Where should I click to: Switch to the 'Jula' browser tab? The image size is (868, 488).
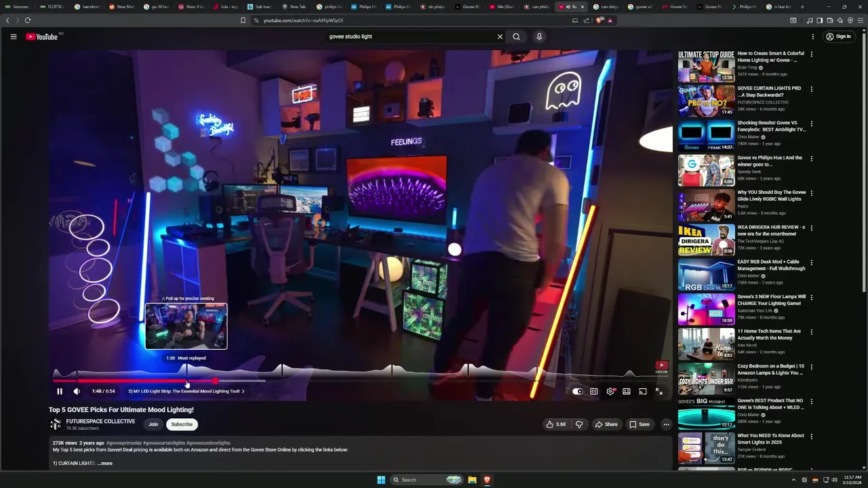[x=226, y=7]
